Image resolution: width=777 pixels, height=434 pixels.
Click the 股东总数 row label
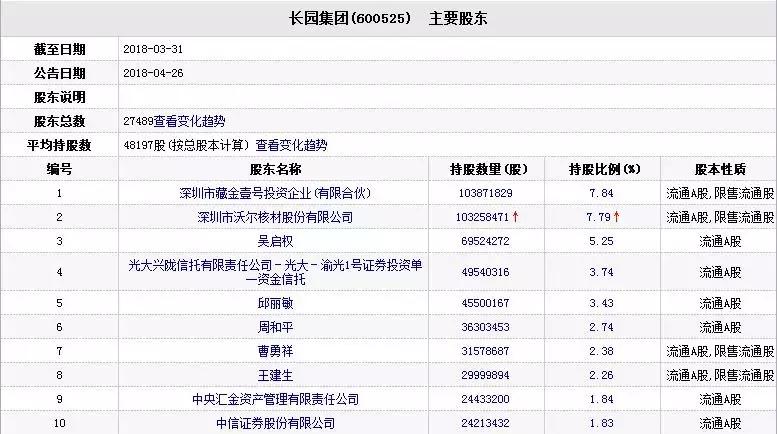59,121
